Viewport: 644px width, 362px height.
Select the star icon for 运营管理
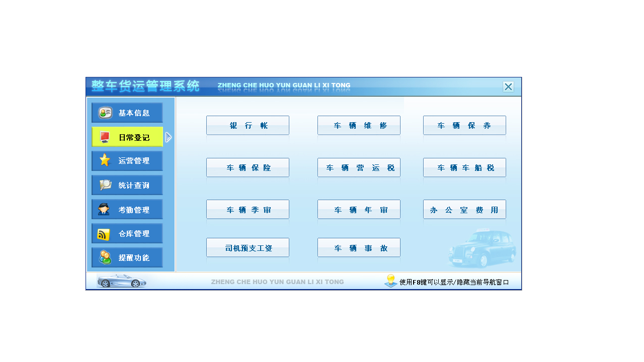pos(105,160)
